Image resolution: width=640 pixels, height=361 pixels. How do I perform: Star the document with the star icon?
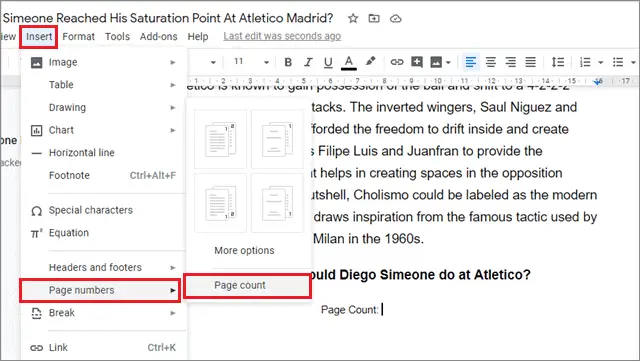click(353, 18)
